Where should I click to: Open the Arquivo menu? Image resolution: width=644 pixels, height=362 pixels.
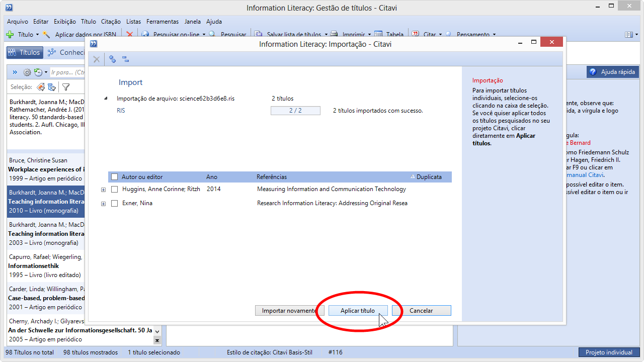(18, 22)
